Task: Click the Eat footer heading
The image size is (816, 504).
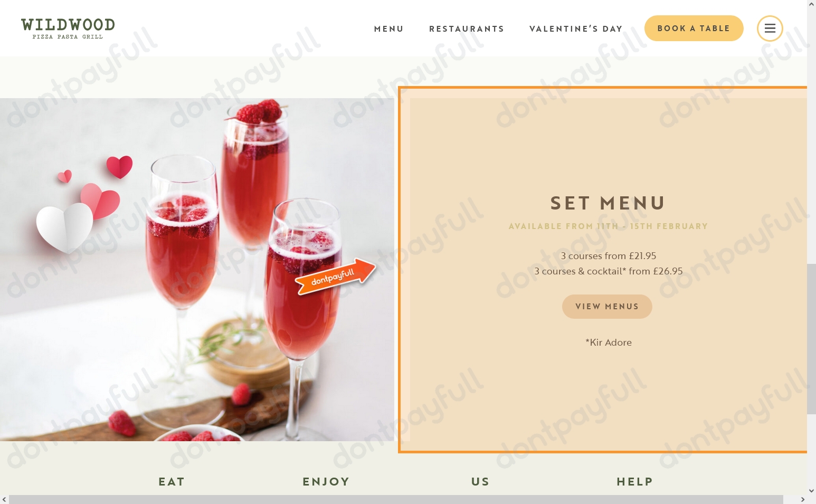Action: [x=172, y=482]
